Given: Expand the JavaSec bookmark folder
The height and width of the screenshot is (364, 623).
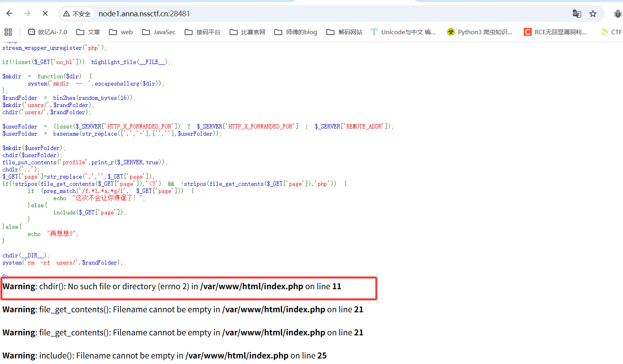Looking at the screenshot, I should (159, 32).
